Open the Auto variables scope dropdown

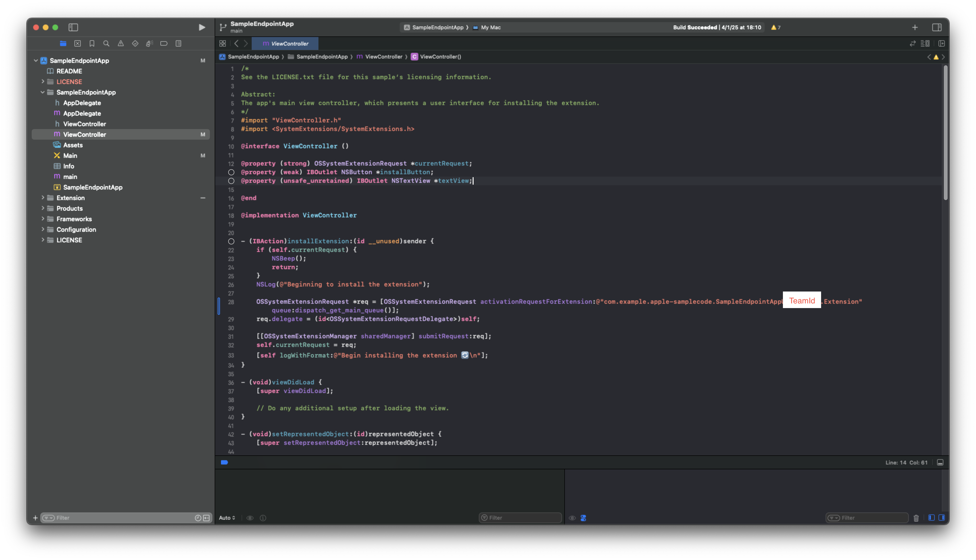pyautogui.click(x=227, y=518)
